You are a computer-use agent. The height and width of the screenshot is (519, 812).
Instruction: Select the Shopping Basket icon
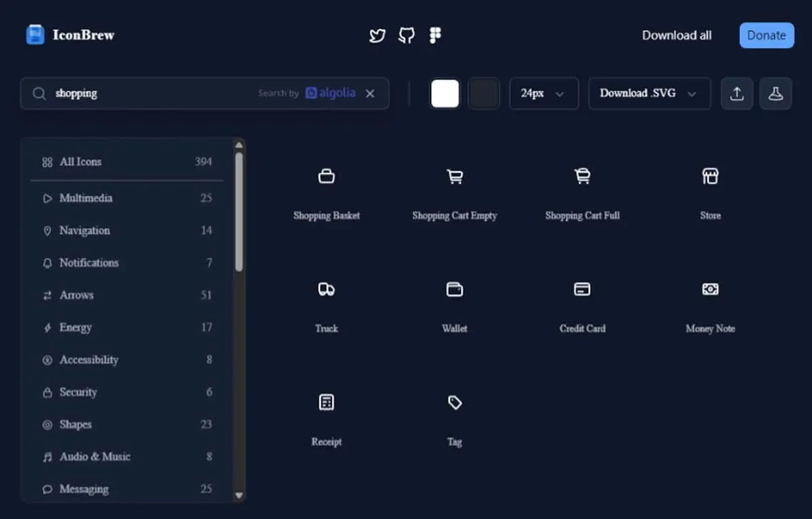pyautogui.click(x=327, y=177)
